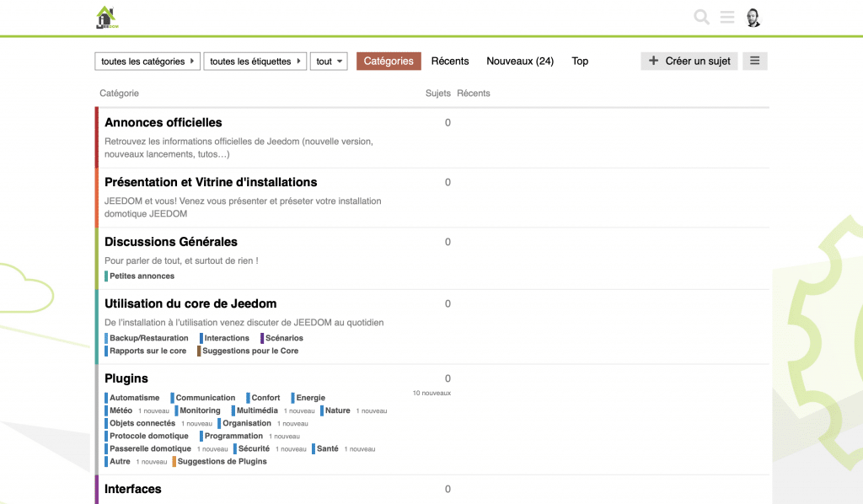Click the Sujets column header
The width and height of the screenshot is (863, 504).
438,94
